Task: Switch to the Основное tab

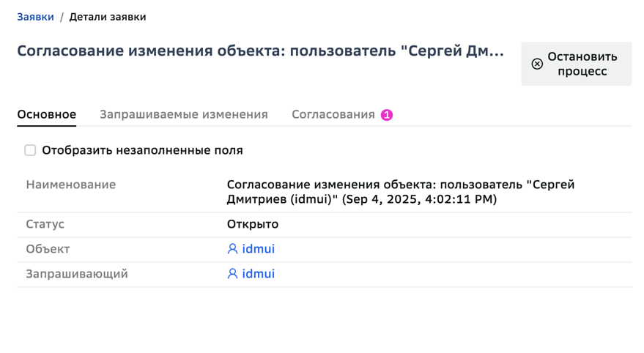Action: pos(46,114)
